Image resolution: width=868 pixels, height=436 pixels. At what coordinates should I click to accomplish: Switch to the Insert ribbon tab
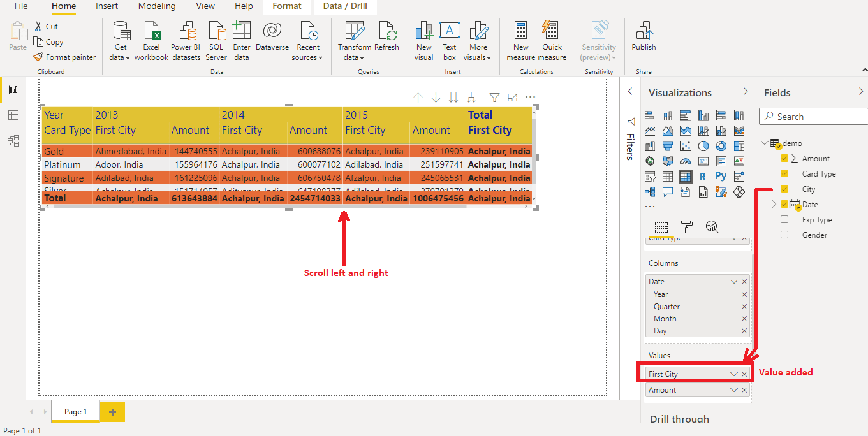(107, 6)
